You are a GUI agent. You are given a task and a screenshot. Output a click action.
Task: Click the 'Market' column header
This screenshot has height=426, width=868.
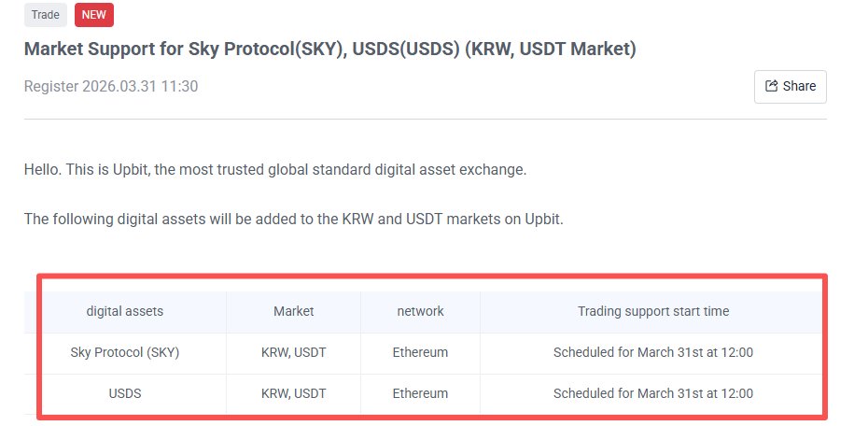click(293, 311)
